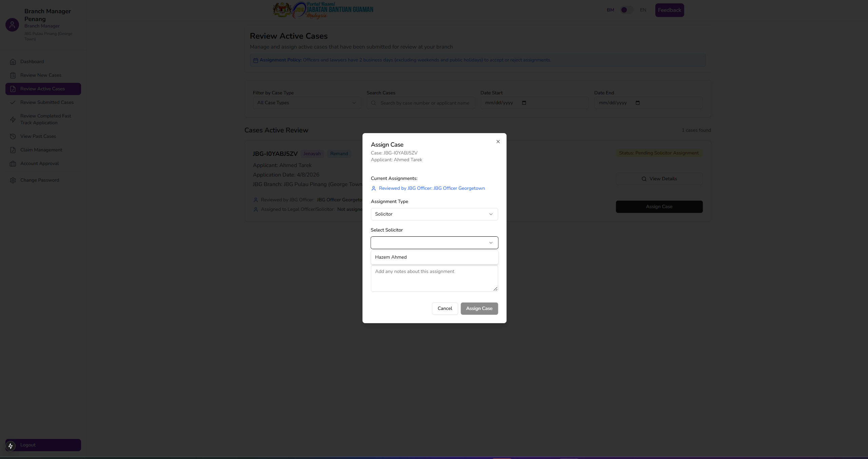Open the Assignment Type dropdown
This screenshot has height=459, width=868.
(x=434, y=214)
